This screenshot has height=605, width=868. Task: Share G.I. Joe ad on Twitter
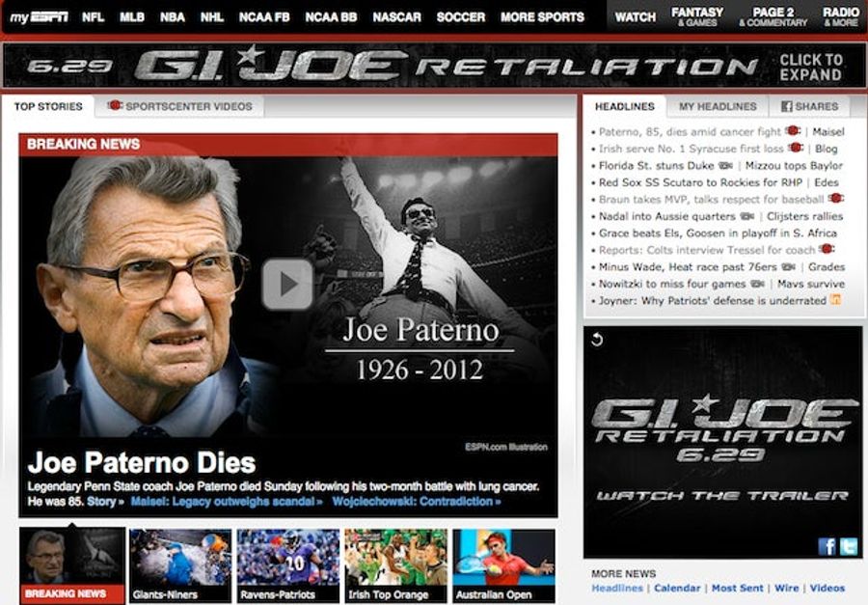point(848,546)
